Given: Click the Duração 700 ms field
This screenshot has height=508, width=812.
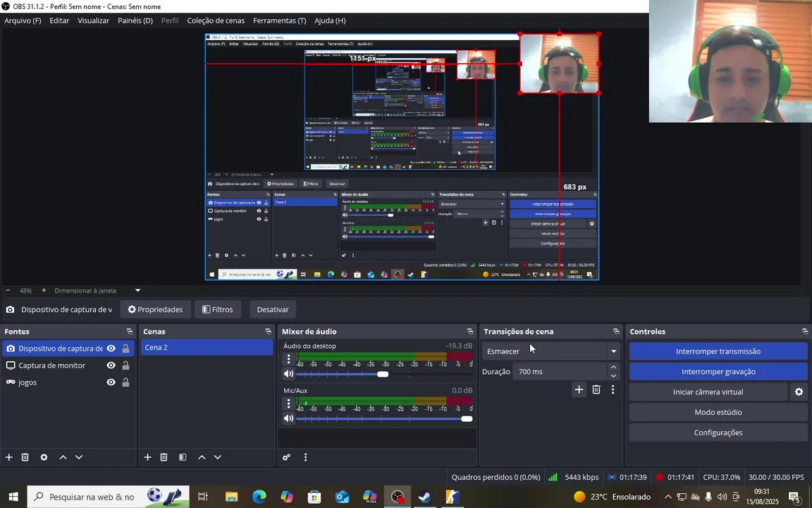Looking at the screenshot, I should [561, 372].
